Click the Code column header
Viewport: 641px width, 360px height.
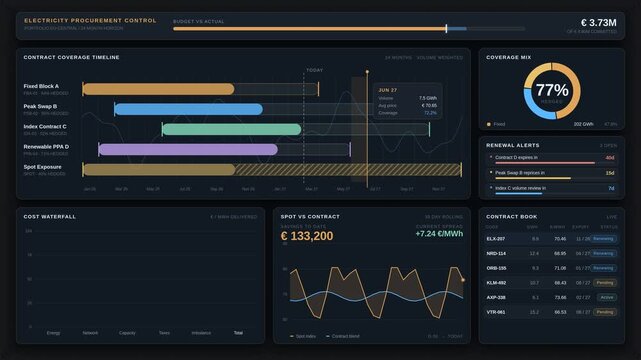click(x=492, y=227)
